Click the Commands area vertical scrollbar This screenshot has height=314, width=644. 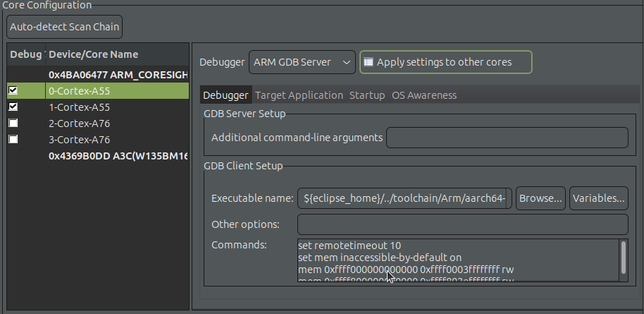(623, 258)
